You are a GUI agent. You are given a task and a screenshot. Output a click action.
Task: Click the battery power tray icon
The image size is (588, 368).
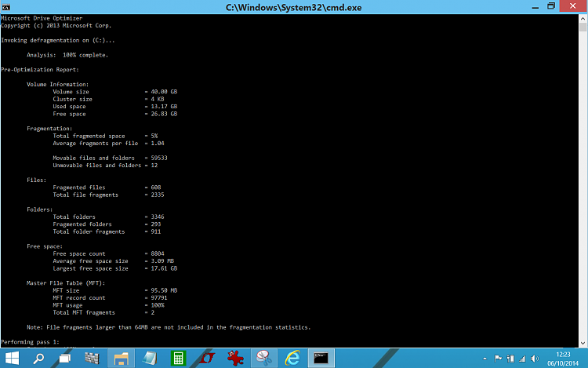pyautogui.click(x=510, y=359)
